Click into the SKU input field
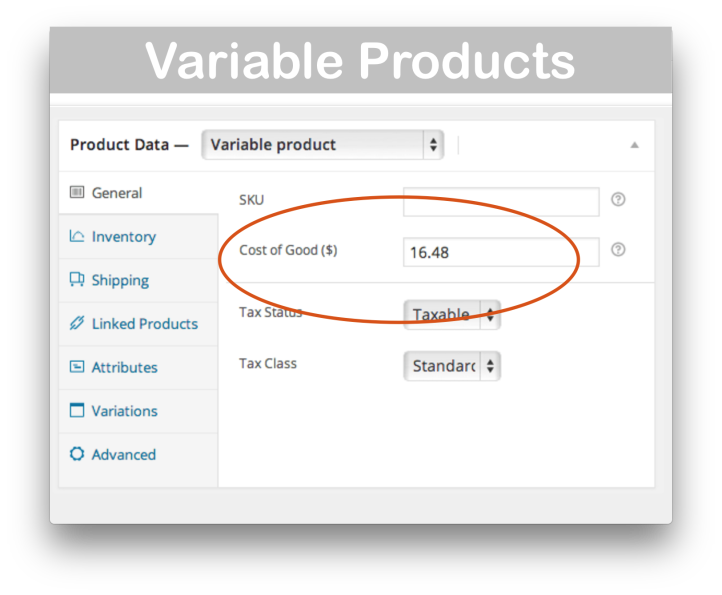 pos(501,201)
